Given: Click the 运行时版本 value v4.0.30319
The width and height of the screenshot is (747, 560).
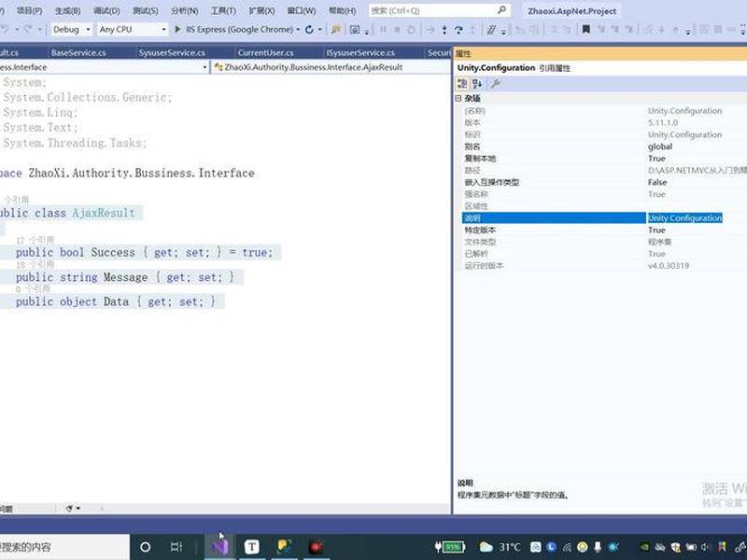Looking at the screenshot, I should click(669, 266).
